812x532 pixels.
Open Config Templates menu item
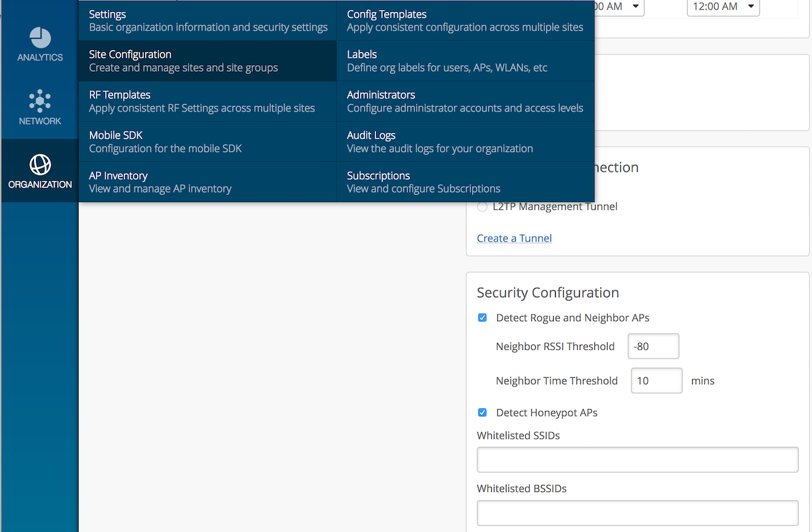(x=465, y=21)
